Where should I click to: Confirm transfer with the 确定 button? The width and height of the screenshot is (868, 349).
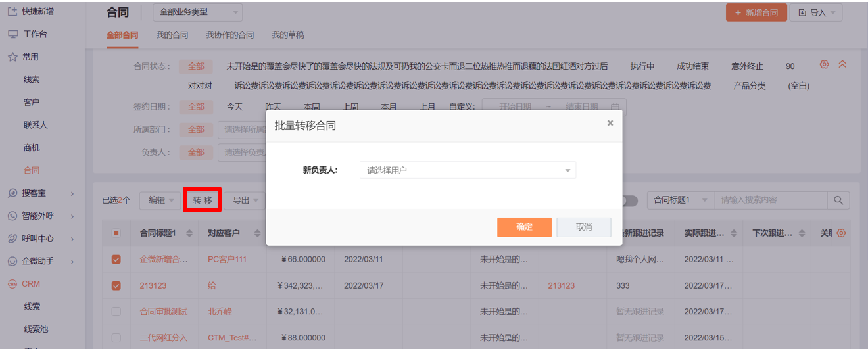[x=524, y=227]
